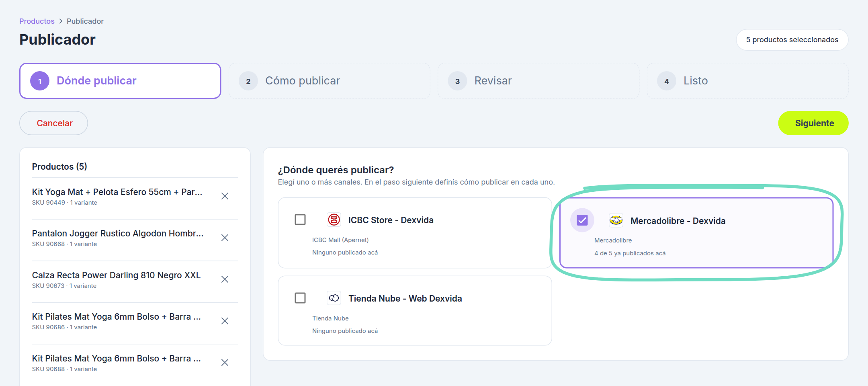868x386 pixels.
Task: Select Pantalon Jogger Rustico Algodon product name
Action: coord(118,233)
